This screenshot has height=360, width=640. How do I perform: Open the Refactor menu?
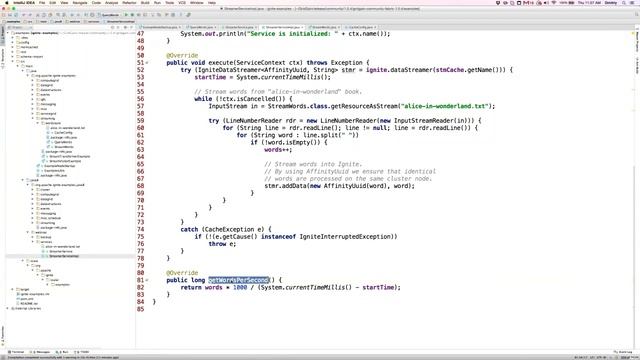click(129, 2)
